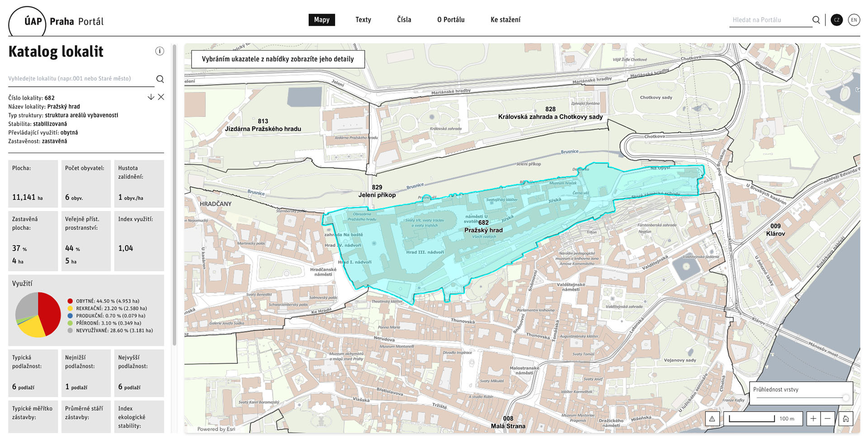Close the selected locality details
This screenshot has width=868, height=436.
pos(161,97)
